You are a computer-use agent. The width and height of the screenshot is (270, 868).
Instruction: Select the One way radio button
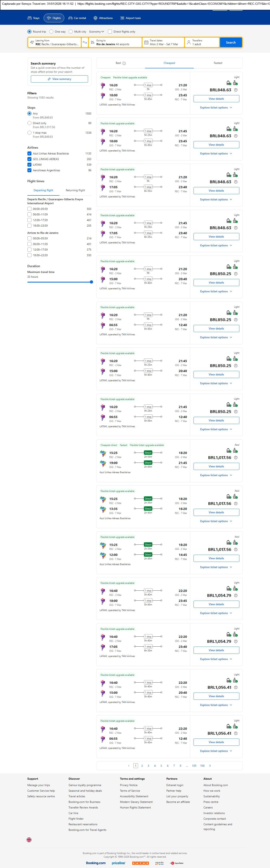(51, 32)
